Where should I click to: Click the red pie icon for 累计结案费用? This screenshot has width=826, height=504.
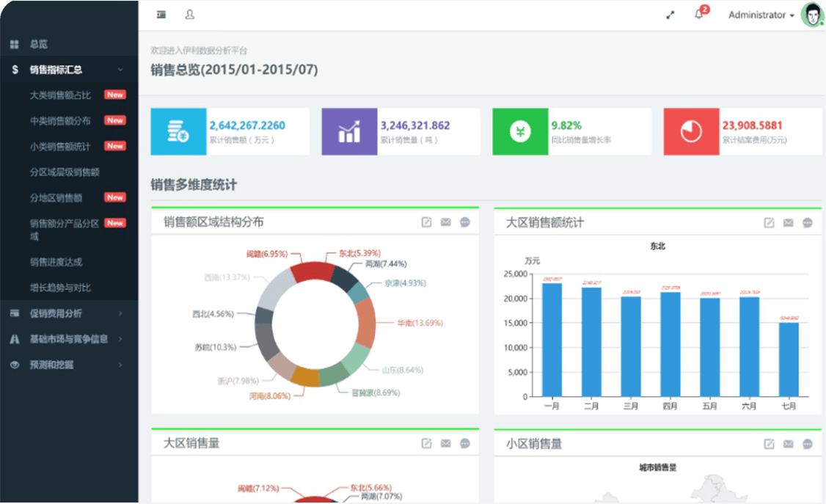(691, 131)
